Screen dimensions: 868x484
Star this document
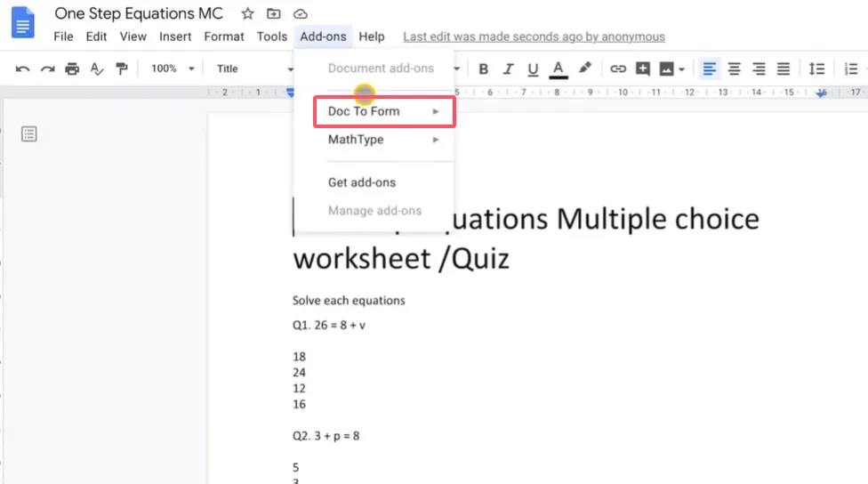248,14
